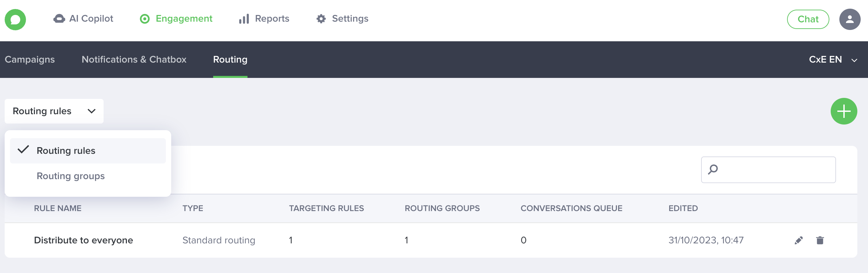Open the user profile avatar
This screenshot has height=273, width=868.
(849, 19)
